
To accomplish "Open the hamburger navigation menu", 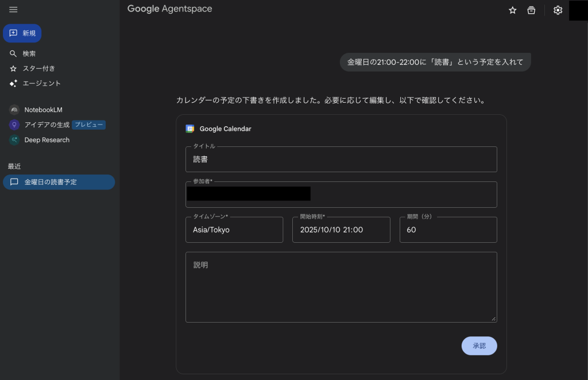I will (13, 10).
